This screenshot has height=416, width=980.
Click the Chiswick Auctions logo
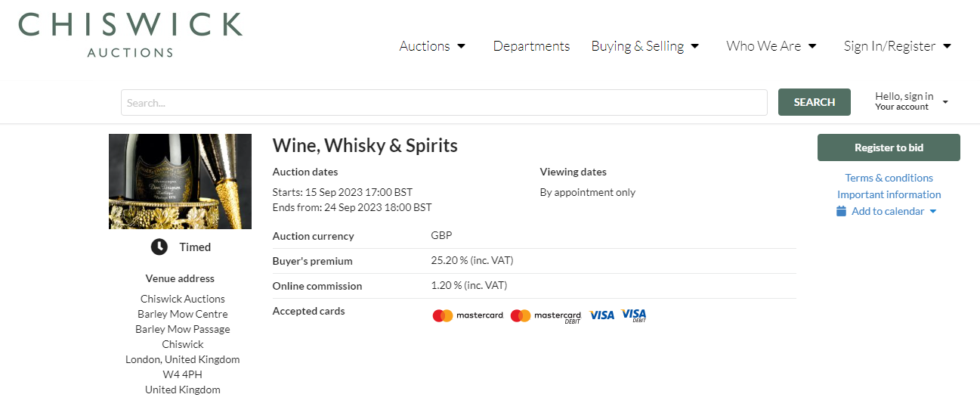[130, 34]
